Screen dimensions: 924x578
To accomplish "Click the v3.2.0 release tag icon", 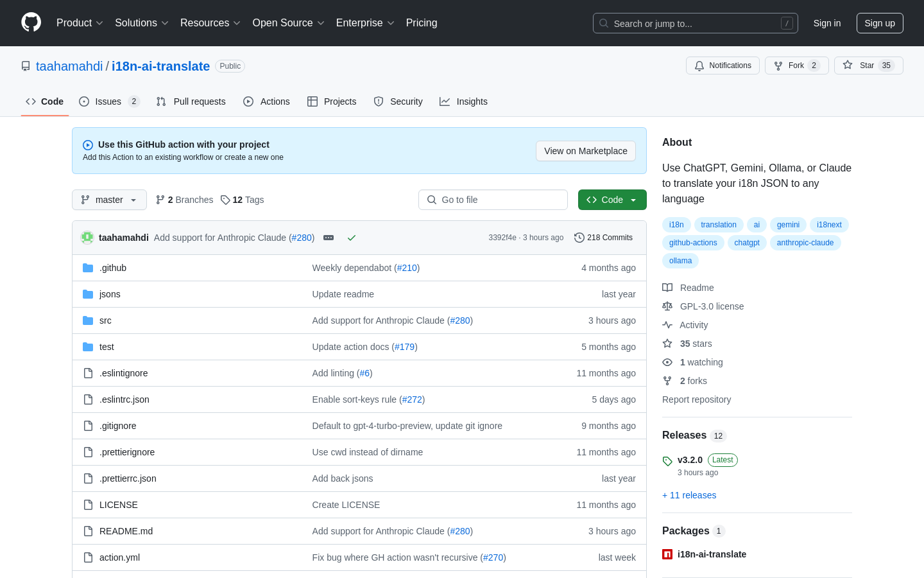I will point(667,461).
